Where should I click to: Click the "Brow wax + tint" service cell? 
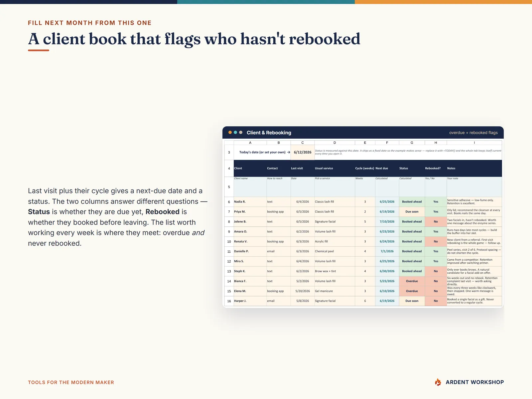pyautogui.click(x=334, y=271)
